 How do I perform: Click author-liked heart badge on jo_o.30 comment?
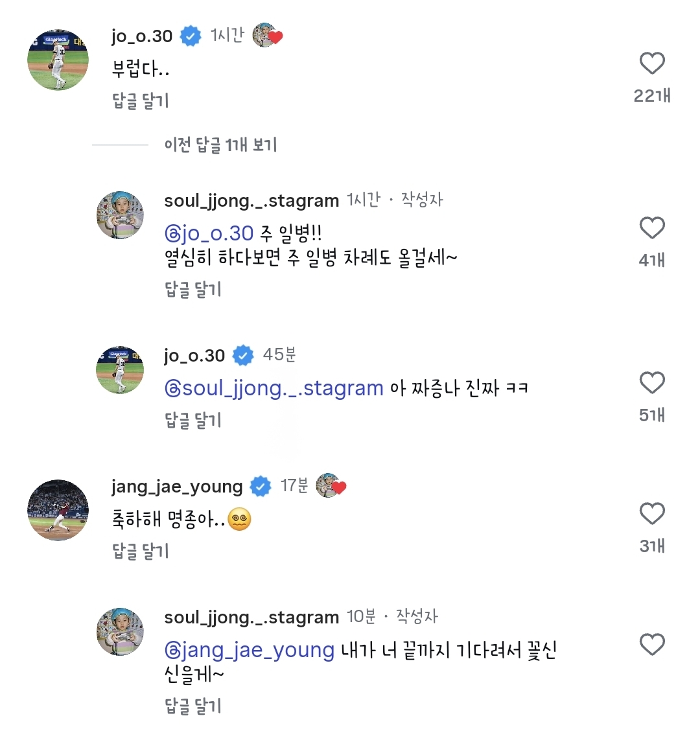coord(267,36)
